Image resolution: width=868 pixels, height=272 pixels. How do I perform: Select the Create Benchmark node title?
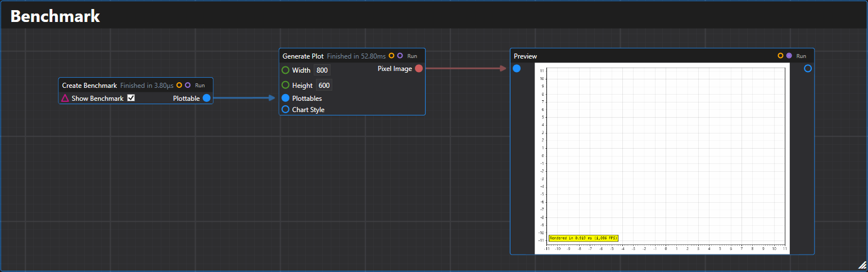pyautogui.click(x=89, y=86)
